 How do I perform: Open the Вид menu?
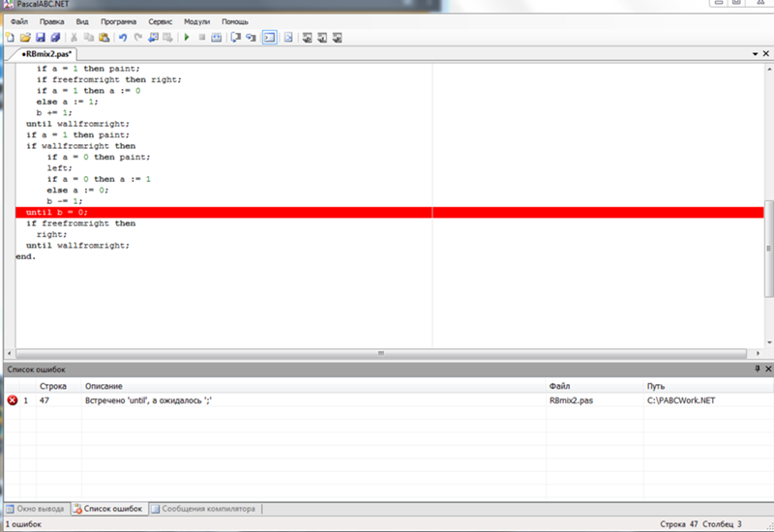tap(82, 21)
